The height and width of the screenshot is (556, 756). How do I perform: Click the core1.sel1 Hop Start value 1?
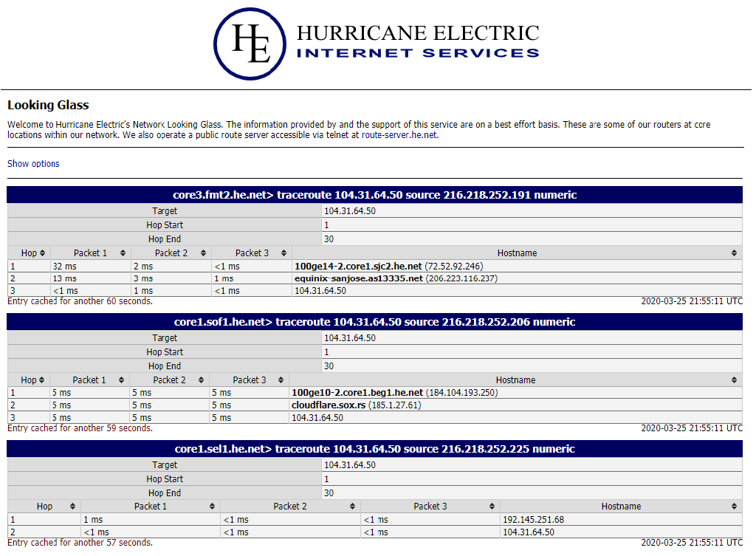(x=326, y=479)
